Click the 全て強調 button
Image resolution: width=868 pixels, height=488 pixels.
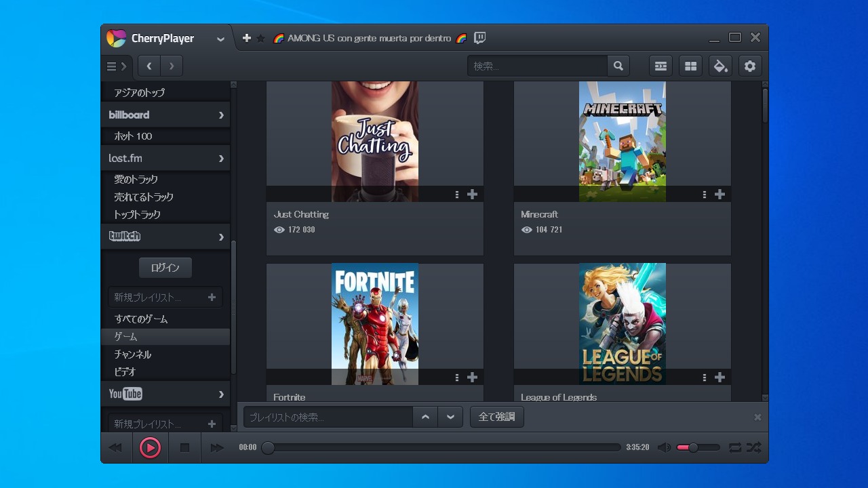[497, 417]
